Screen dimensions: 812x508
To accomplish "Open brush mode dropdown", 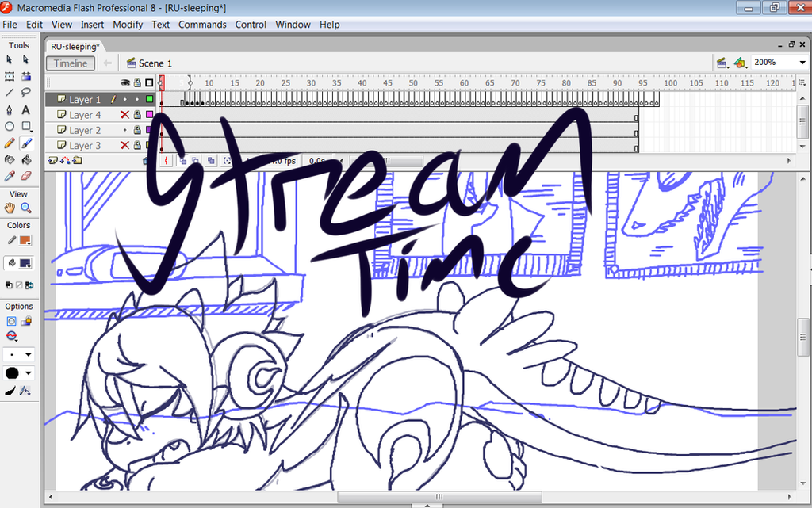I will [11, 337].
